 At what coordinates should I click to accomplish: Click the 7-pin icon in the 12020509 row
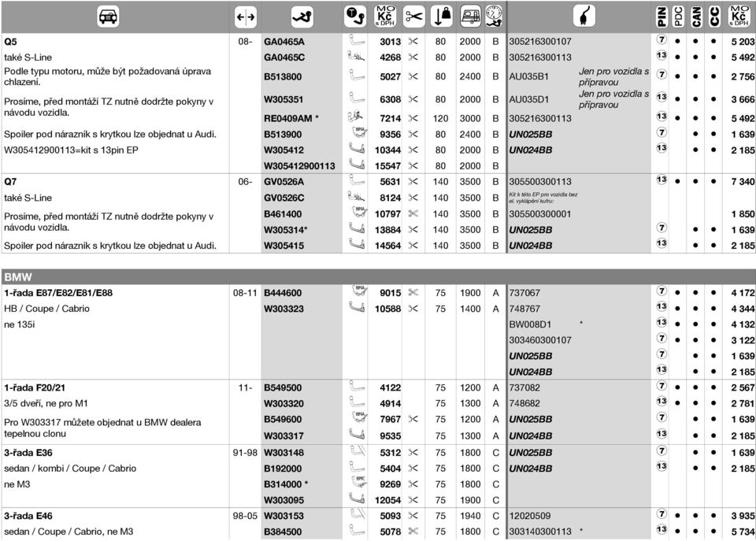[x=661, y=514]
